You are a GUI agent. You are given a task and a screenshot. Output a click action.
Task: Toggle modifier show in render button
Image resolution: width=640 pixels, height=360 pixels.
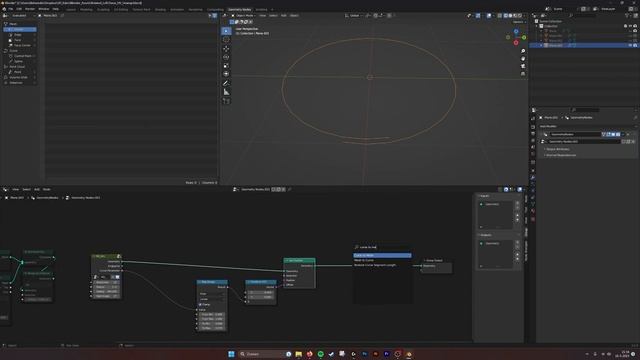click(618, 134)
